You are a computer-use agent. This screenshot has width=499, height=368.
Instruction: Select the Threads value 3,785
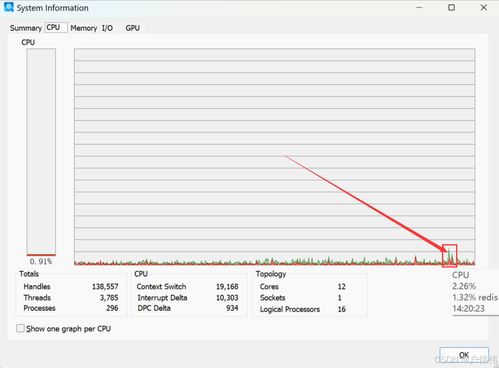[109, 298]
